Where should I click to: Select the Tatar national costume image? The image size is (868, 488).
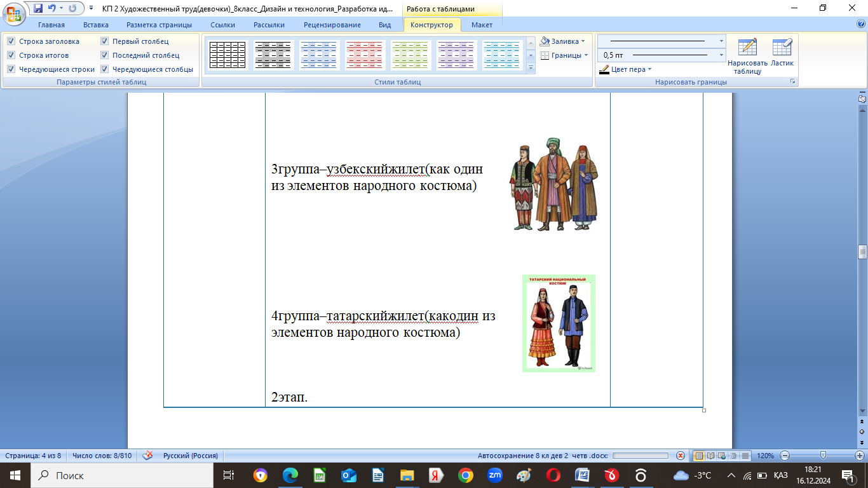(x=559, y=323)
